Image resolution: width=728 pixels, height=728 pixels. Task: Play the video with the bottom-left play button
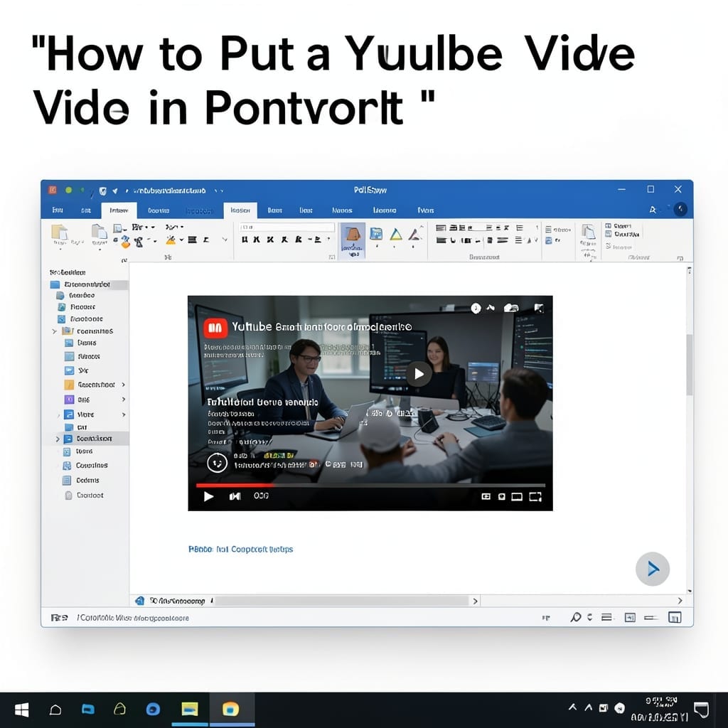point(208,496)
